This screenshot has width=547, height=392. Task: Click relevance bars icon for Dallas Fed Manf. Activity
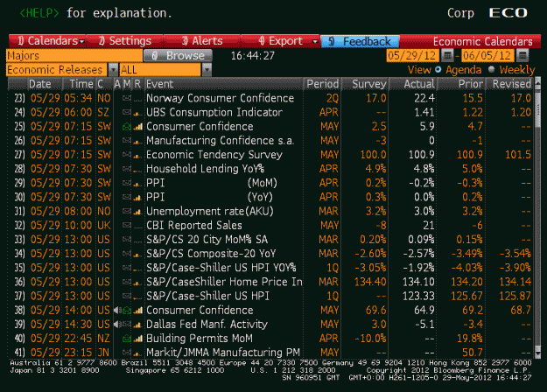(137, 325)
